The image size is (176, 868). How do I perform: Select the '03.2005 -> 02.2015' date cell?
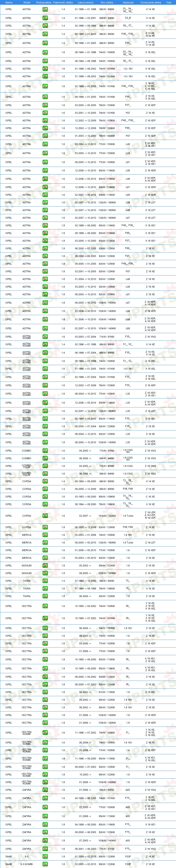click(x=86, y=864)
